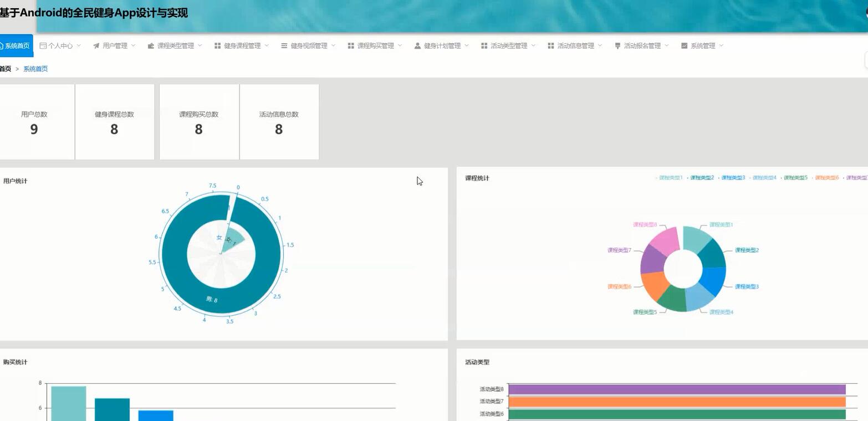This screenshot has width=868, height=421.
Task: Expand the 系统管理 dropdown arrow
Action: [721, 46]
